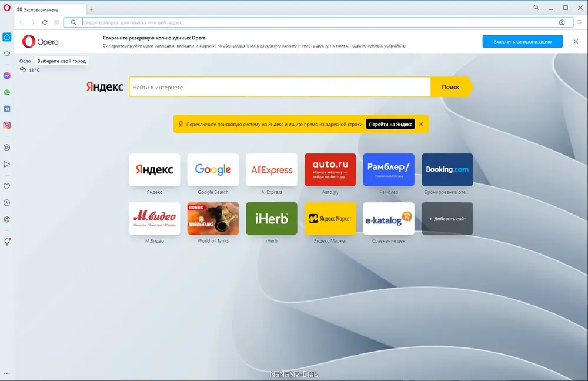Reload the page with refresh icon
This screenshot has width=588, height=381.
[45, 22]
